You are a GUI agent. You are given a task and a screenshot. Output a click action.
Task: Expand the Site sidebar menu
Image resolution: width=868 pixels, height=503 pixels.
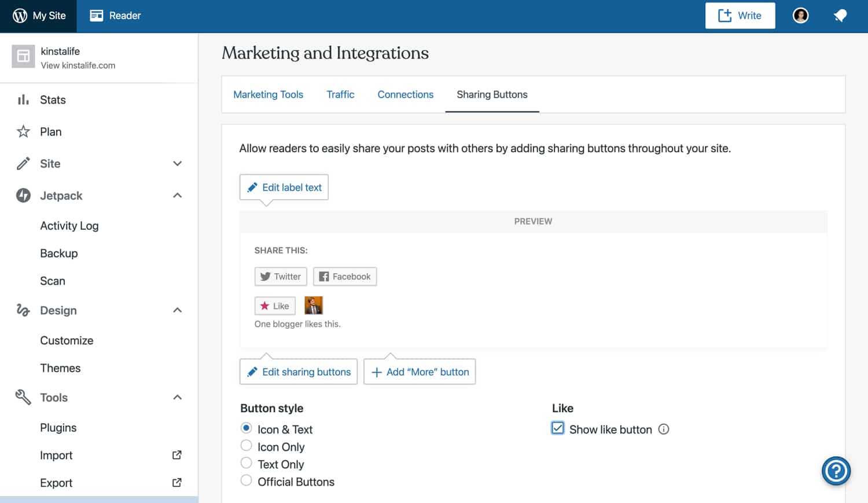(x=177, y=164)
